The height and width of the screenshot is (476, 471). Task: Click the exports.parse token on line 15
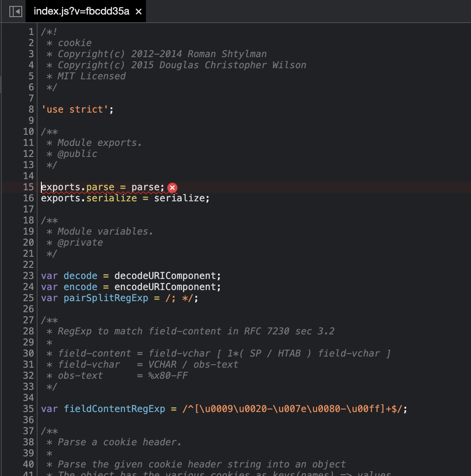coord(77,187)
